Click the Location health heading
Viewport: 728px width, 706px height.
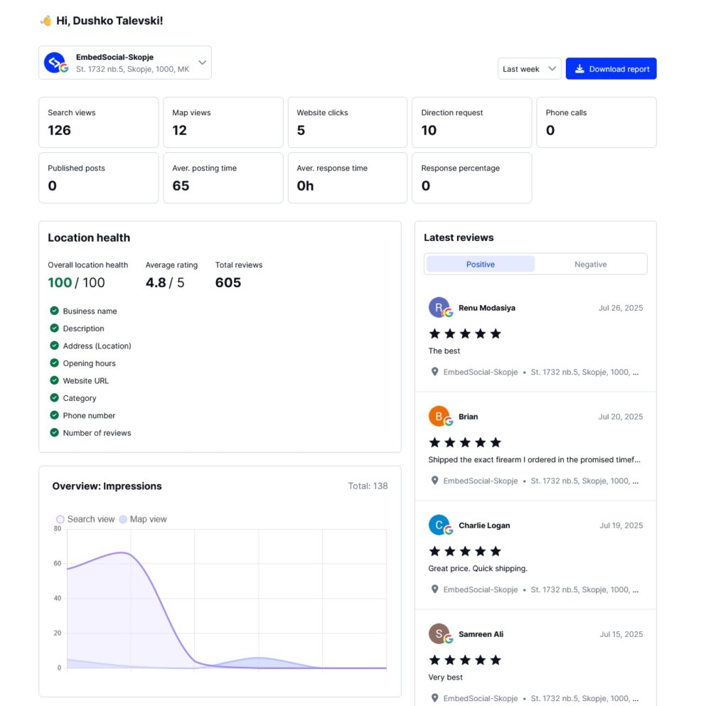[x=89, y=237]
